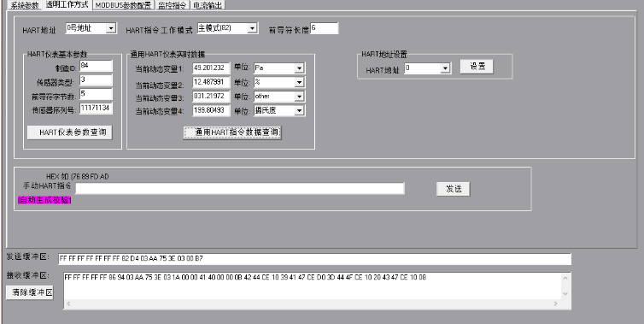Select the 传感器序列号 field 11171134

(97, 108)
